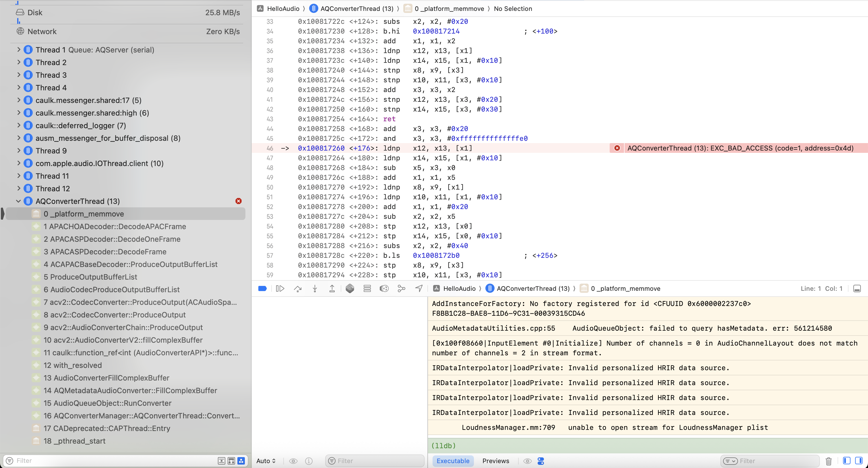Click the variables Quick Look eye icon
Screen dimensions: 868x468
point(293,461)
